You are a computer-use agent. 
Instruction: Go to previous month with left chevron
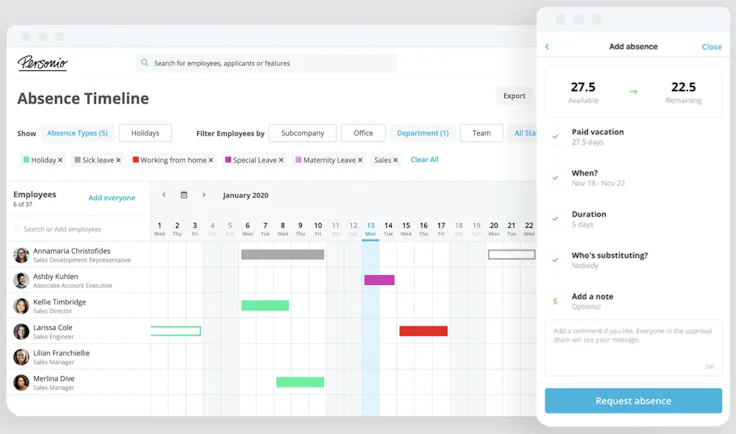pyautogui.click(x=164, y=195)
